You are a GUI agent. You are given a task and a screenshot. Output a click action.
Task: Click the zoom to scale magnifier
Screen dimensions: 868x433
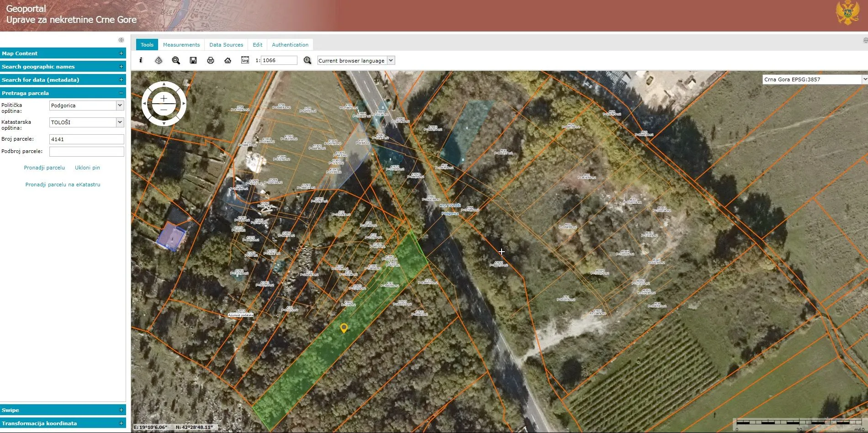coord(307,60)
